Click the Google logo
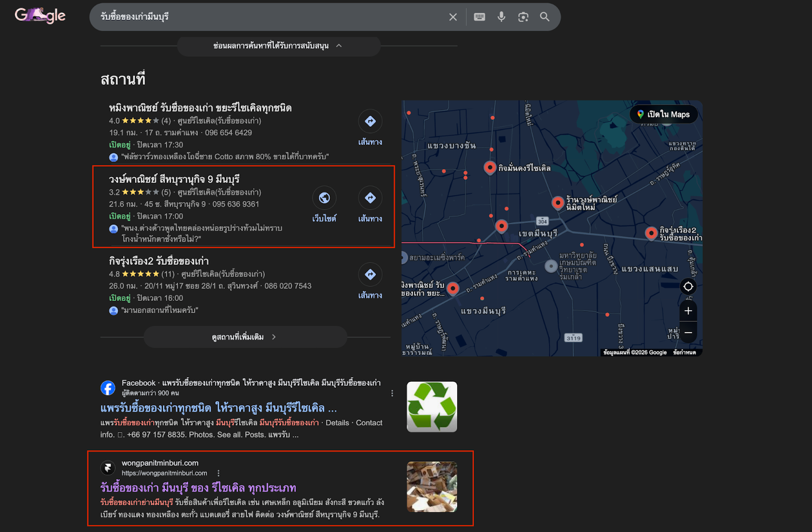812x532 pixels. (x=40, y=16)
